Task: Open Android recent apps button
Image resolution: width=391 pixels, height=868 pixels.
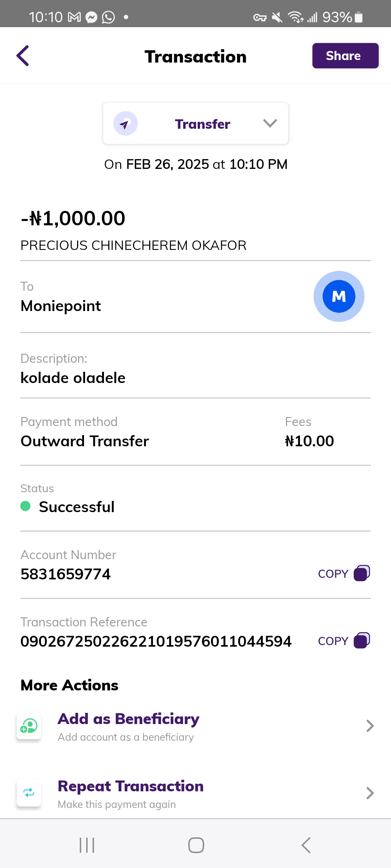Action: coord(87,845)
